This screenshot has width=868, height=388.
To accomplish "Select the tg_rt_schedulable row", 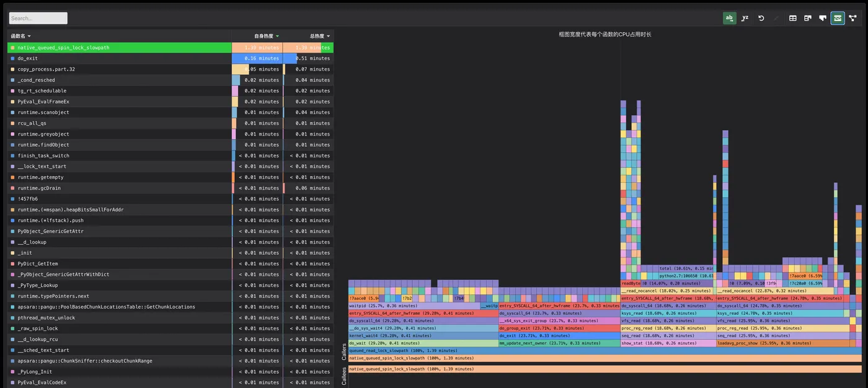I will (170, 90).
